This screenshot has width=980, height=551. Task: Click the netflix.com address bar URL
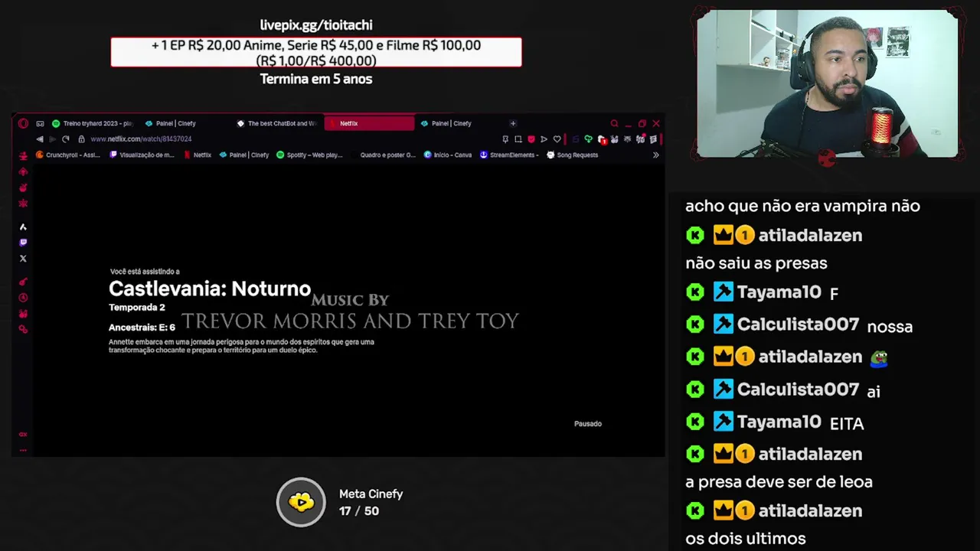141,139
